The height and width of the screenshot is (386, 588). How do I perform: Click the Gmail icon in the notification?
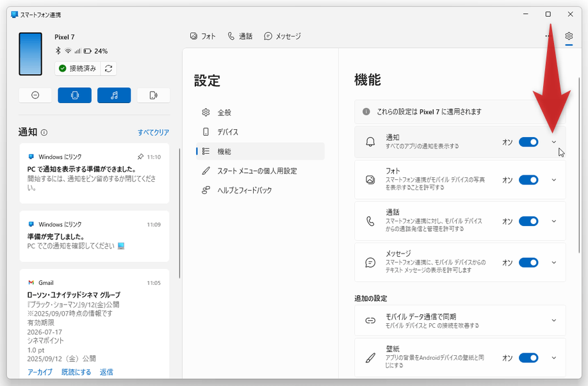pyautogui.click(x=31, y=282)
